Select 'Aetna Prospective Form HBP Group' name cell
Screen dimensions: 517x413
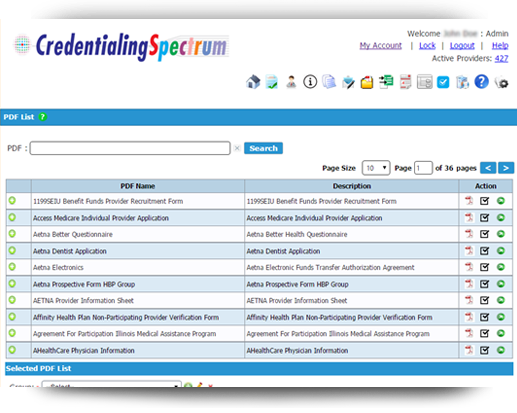pos(138,284)
